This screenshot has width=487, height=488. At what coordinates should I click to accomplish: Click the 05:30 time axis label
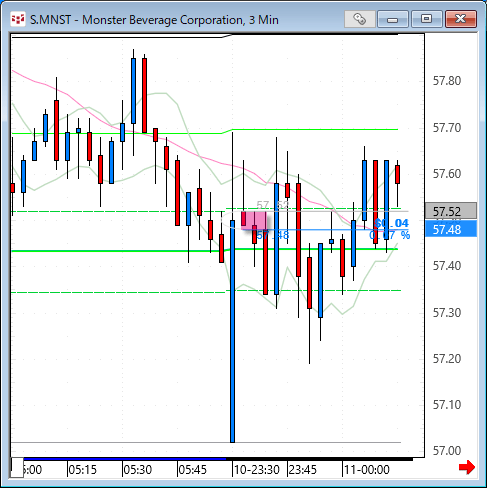tap(138, 470)
